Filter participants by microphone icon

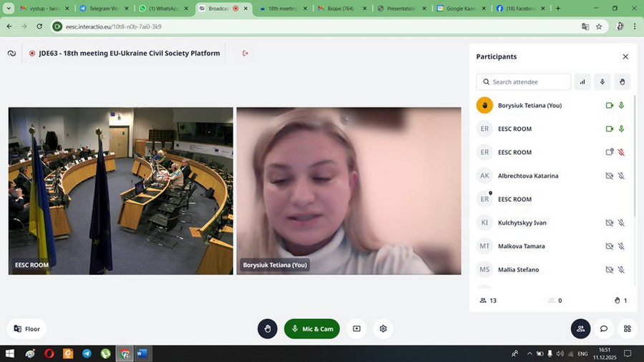click(602, 82)
